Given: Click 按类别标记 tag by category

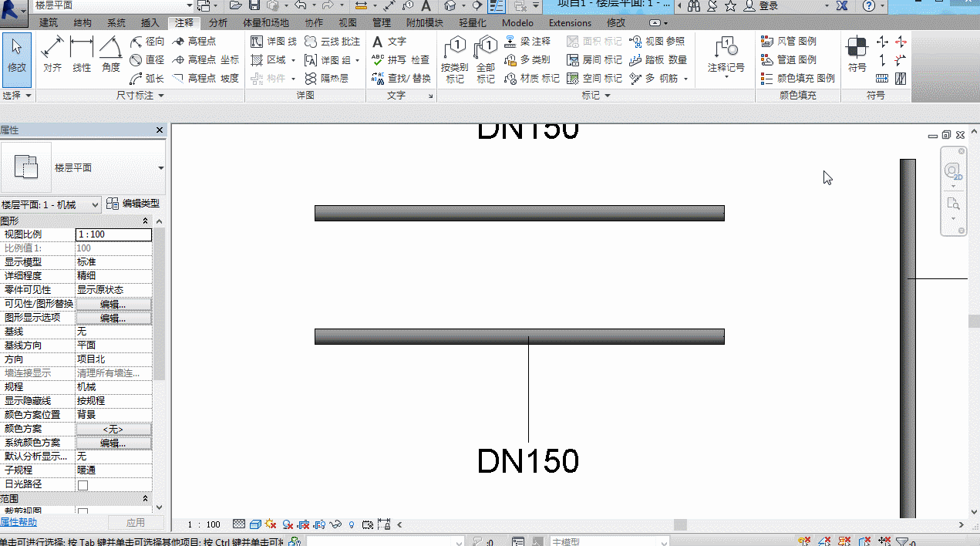Looking at the screenshot, I should [455, 59].
